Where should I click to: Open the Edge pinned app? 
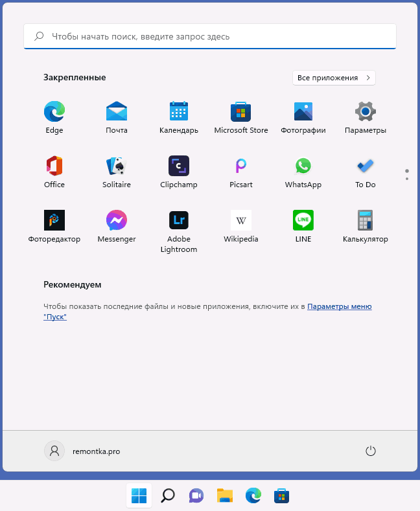[54, 118]
